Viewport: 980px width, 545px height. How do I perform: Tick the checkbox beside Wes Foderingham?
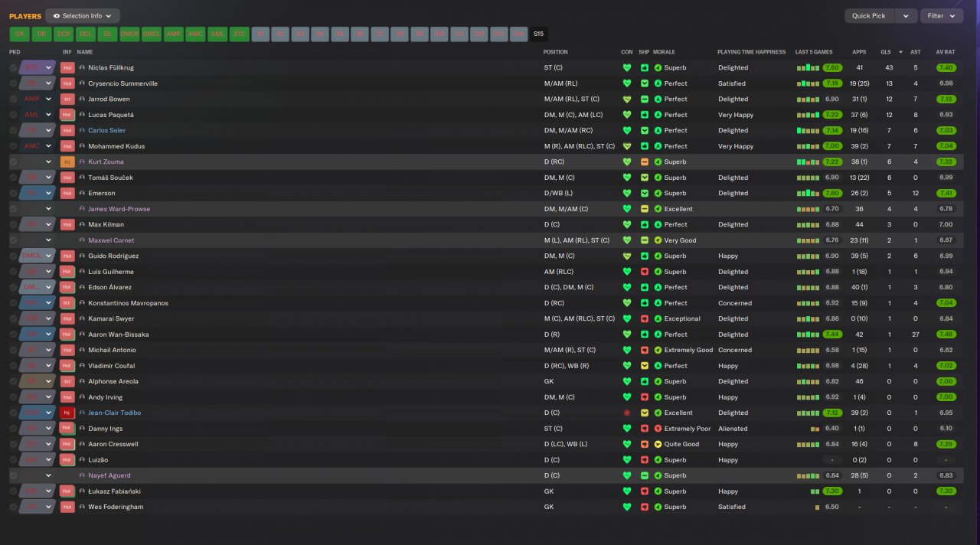click(13, 507)
